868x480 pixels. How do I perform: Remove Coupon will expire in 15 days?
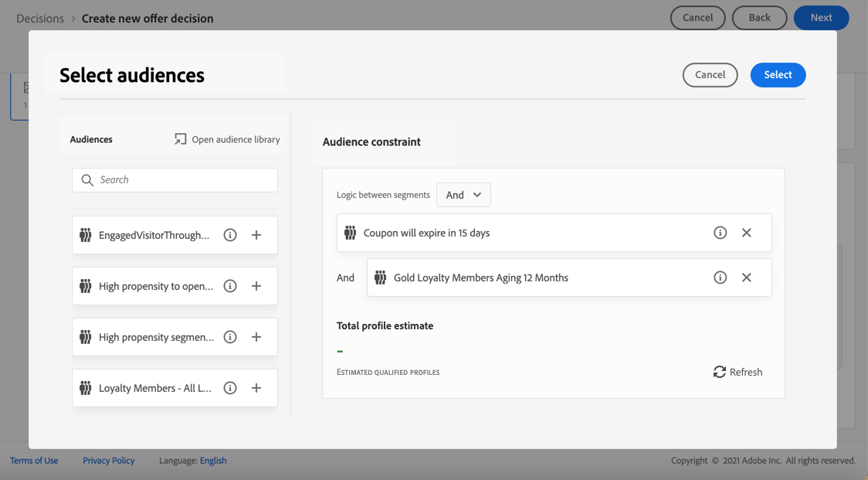(x=746, y=233)
